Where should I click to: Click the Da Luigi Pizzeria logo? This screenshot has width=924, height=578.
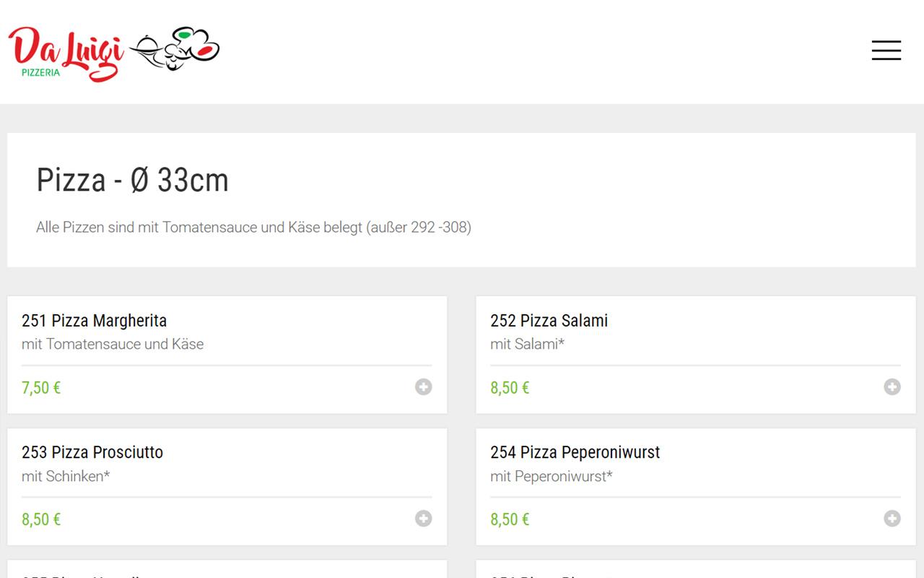66,53
